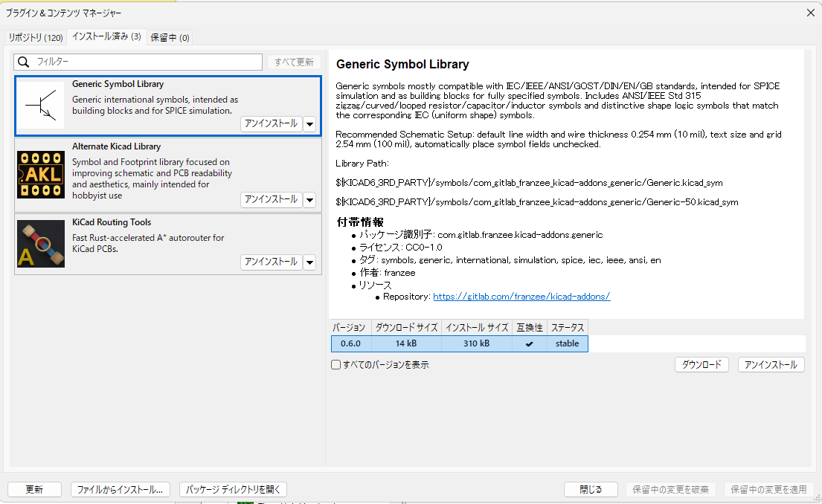Click the 付帯情報 heading

coord(359,222)
